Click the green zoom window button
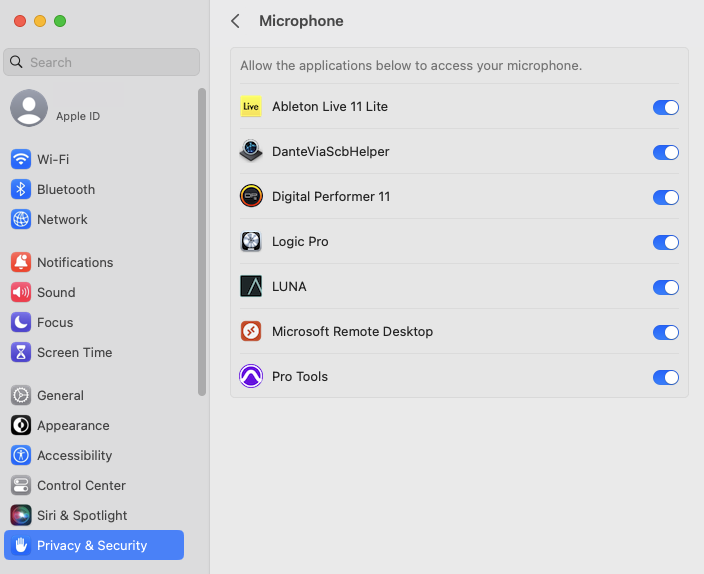This screenshot has height=574, width=704. (60, 21)
